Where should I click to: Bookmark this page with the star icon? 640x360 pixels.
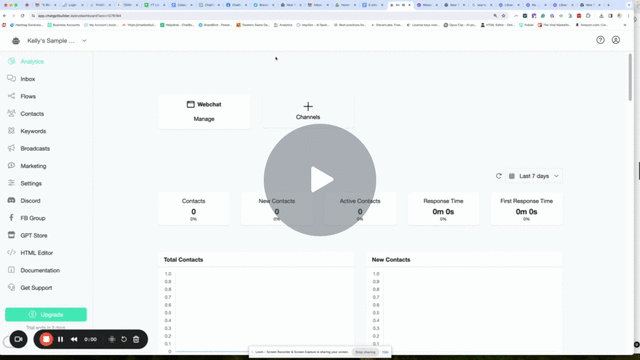point(503,16)
